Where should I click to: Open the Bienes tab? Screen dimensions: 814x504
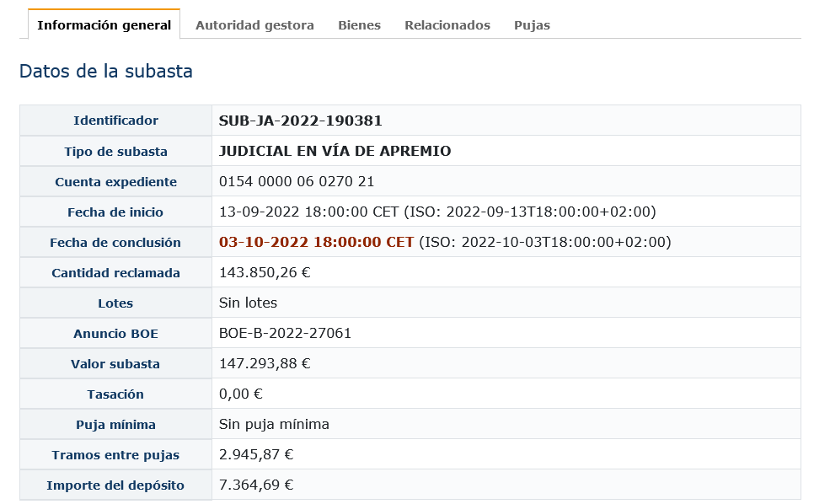[x=359, y=25]
